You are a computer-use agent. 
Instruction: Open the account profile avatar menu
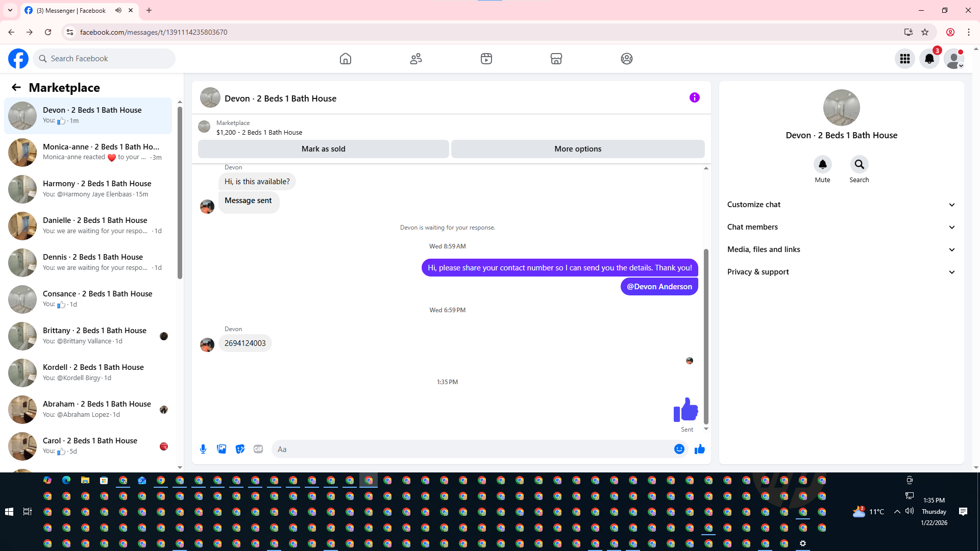954,59
